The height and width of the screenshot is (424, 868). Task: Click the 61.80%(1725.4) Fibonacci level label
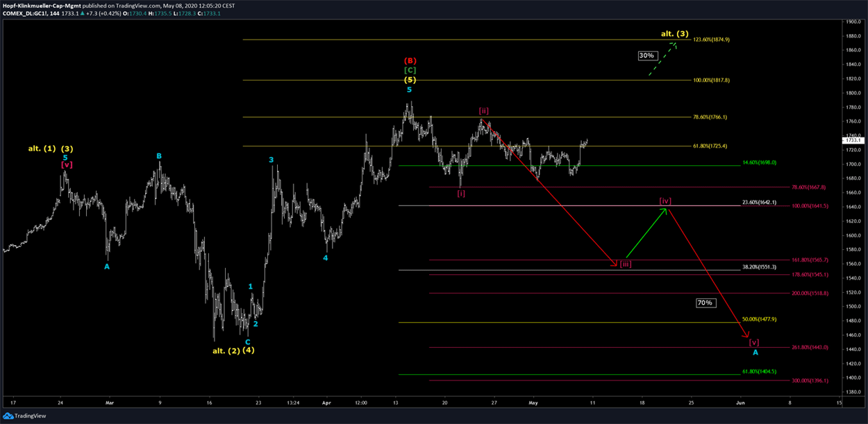click(x=711, y=146)
